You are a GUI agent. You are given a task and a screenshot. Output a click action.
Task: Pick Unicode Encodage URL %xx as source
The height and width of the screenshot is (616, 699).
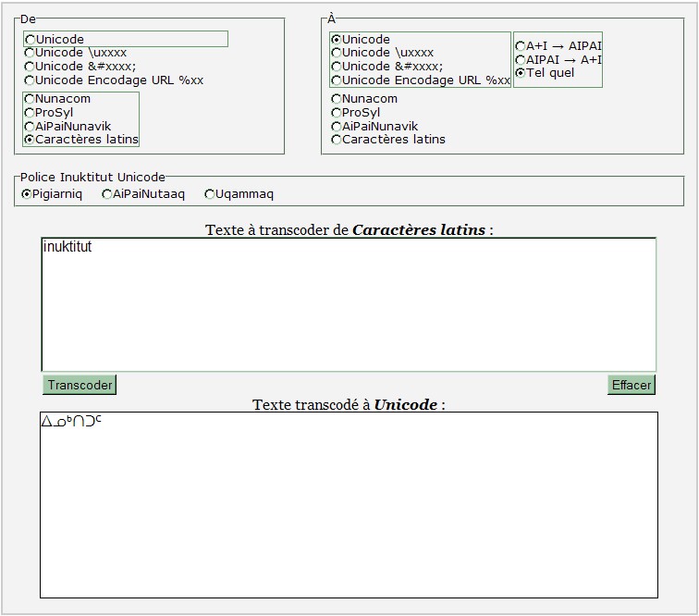[x=31, y=80]
